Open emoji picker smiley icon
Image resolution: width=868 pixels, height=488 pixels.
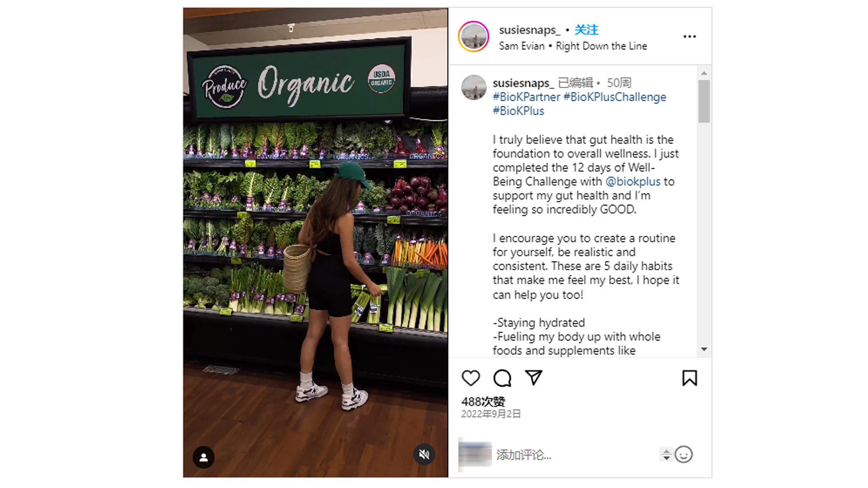[684, 454]
